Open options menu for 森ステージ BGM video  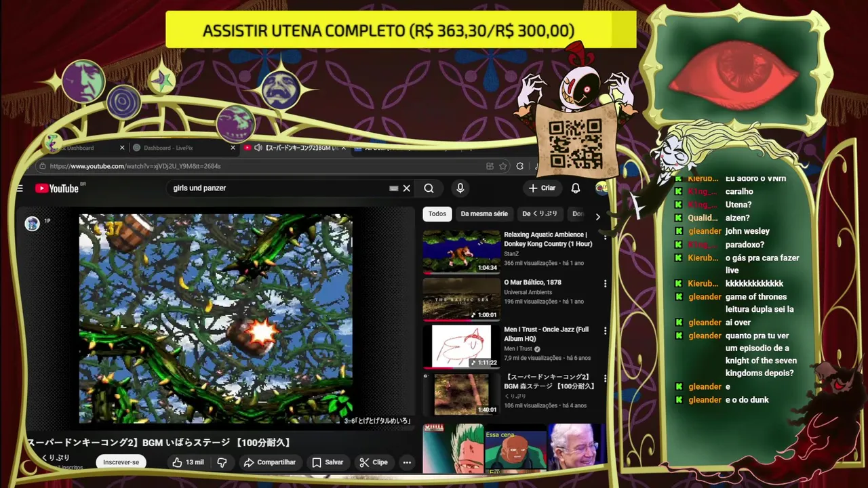[605, 379]
